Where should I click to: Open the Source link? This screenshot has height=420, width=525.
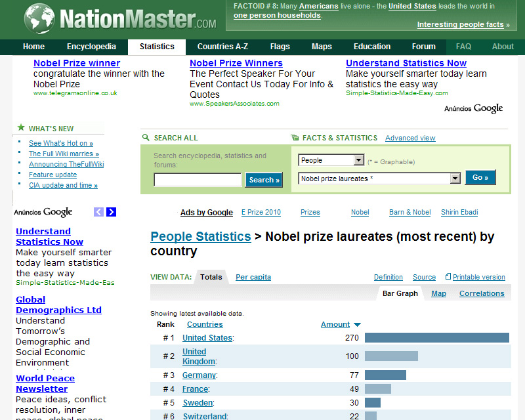point(424,277)
